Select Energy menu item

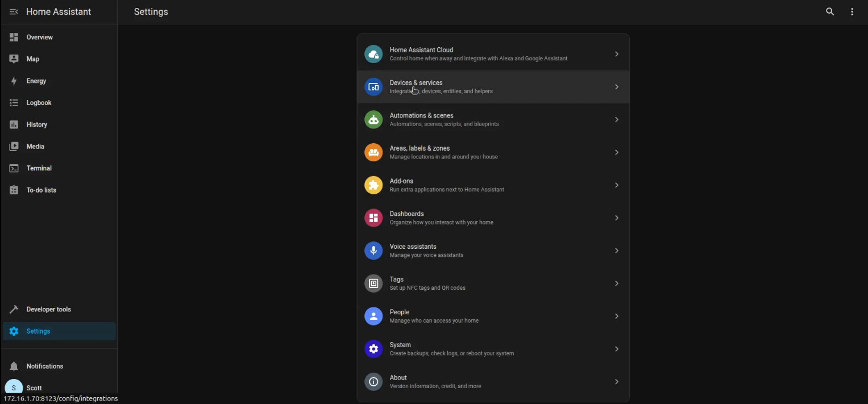click(x=59, y=81)
